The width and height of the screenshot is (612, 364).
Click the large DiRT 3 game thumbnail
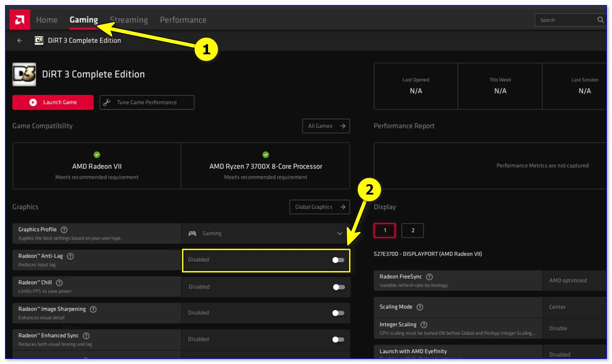pos(24,74)
